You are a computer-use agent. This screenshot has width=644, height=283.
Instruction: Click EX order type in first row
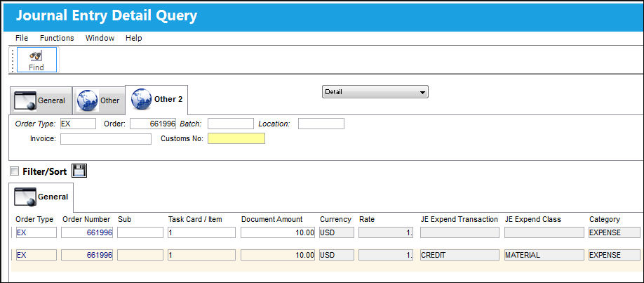pyautogui.click(x=36, y=232)
